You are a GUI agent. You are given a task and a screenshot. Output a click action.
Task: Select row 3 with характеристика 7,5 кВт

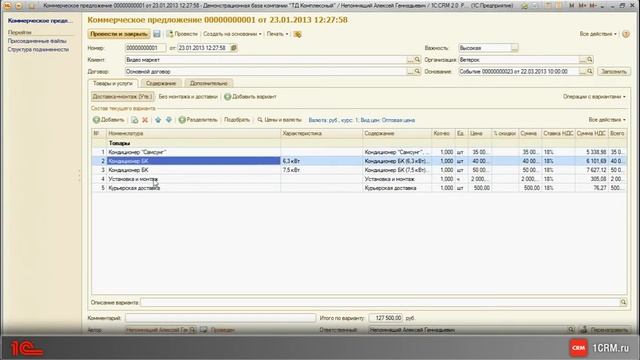[359, 170]
